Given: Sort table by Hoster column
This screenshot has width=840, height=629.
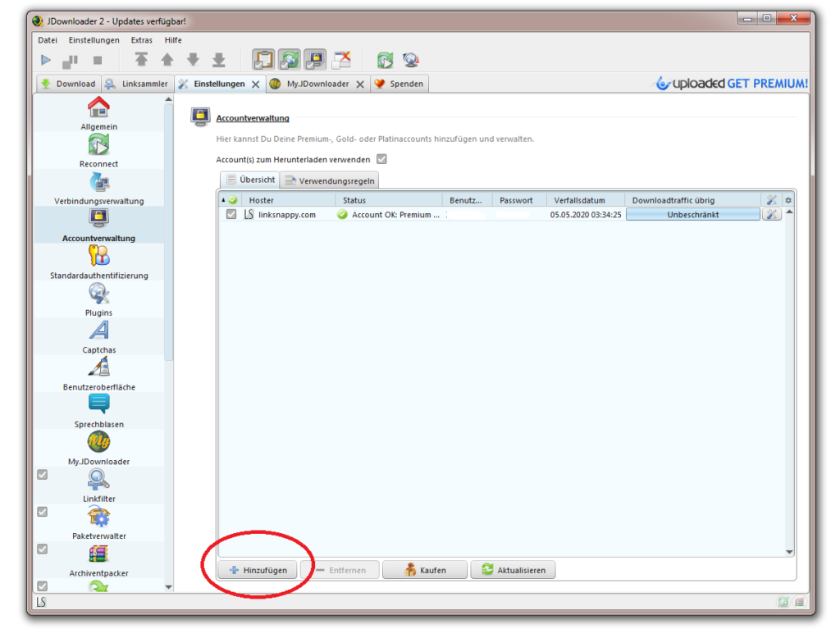Looking at the screenshot, I should tap(288, 200).
